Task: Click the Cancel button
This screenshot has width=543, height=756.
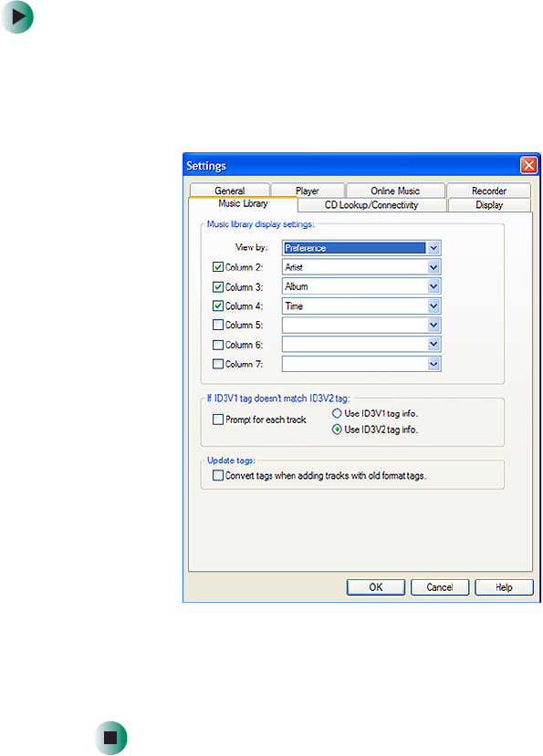Action: tap(440, 587)
